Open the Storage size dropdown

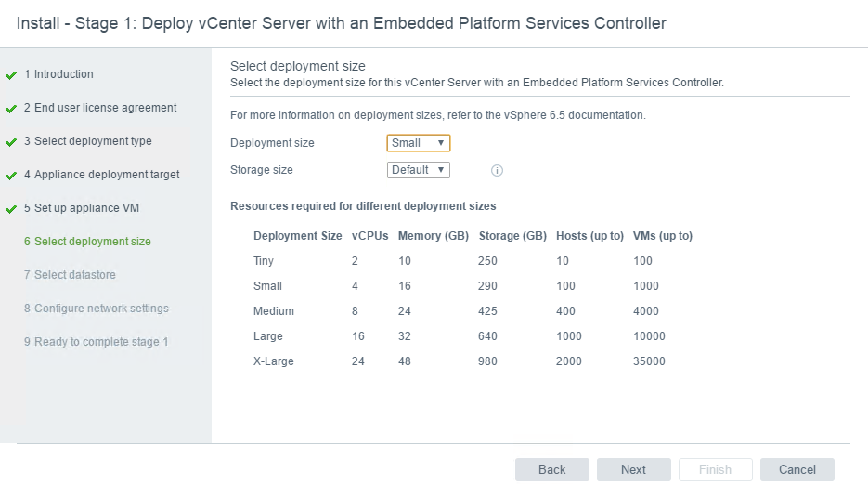[x=418, y=170]
